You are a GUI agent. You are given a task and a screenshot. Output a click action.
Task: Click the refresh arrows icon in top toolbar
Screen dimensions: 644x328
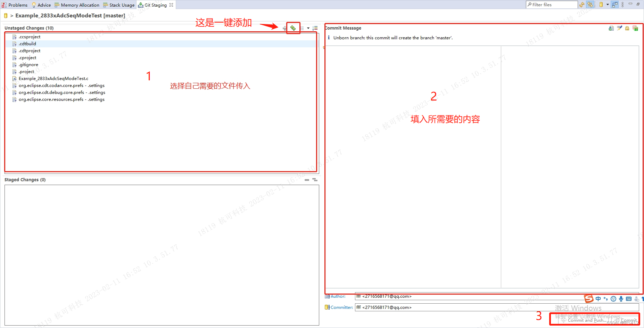tap(582, 5)
